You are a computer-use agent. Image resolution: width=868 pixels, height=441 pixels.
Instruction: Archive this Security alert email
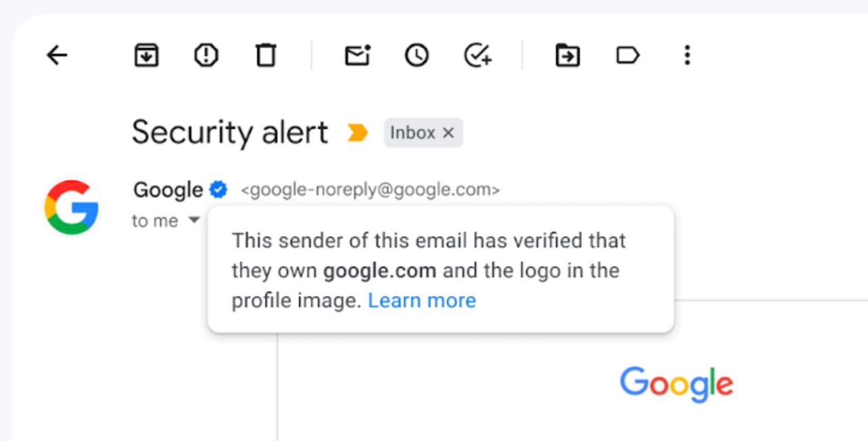pyautogui.click(x=146, y=56)
